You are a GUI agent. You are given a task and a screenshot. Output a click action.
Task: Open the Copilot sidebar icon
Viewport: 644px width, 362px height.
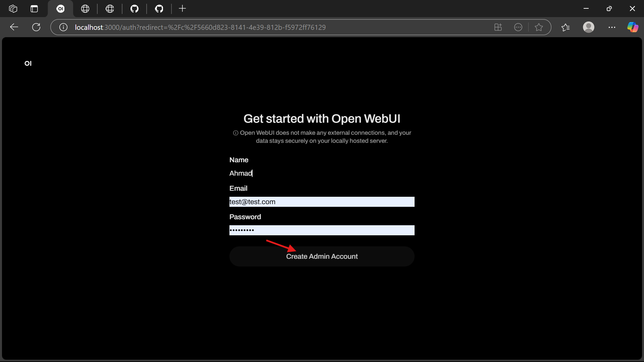(633, 27)
